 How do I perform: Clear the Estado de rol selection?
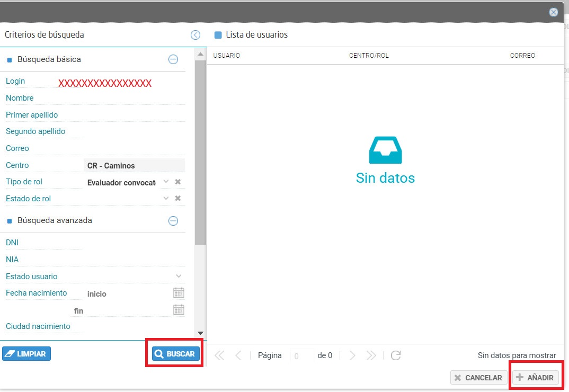[x=177, y=198]
